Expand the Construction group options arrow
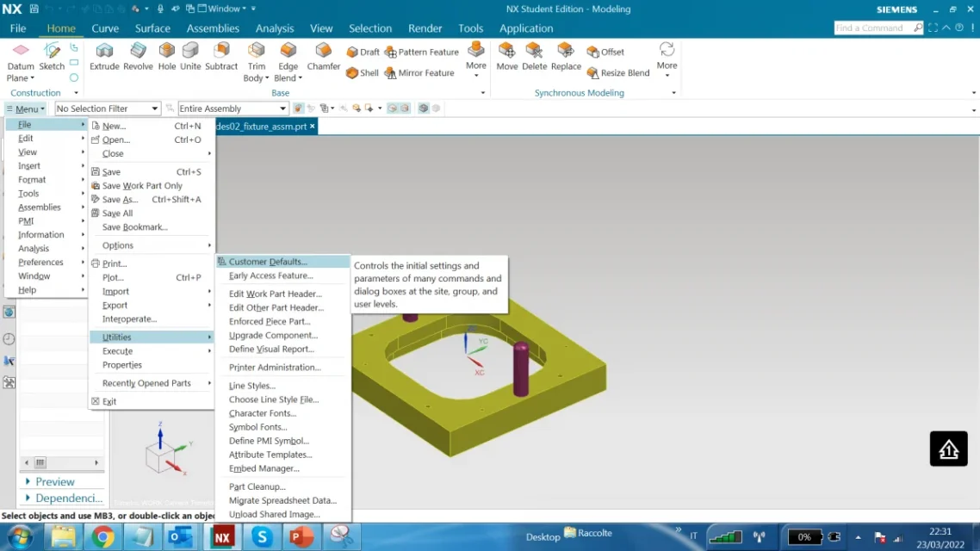 tap(77, 93)
